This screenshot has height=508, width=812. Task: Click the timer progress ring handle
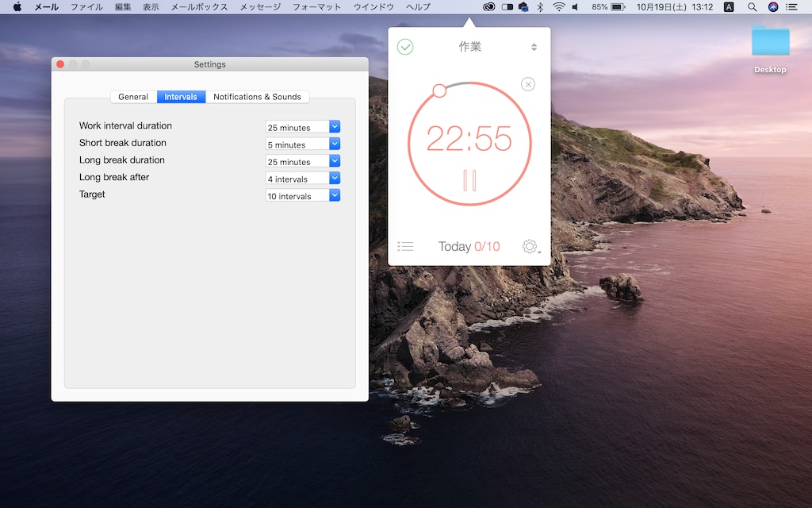click(439, 91)
